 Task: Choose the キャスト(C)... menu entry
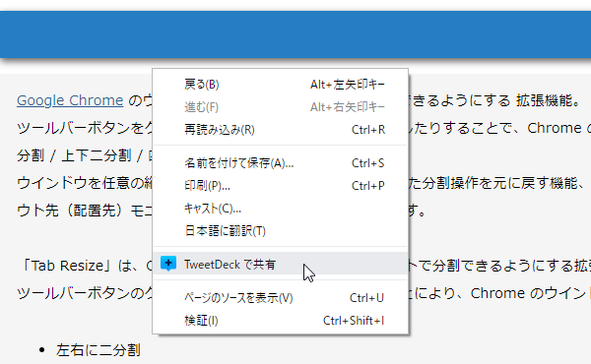point(281,209)
